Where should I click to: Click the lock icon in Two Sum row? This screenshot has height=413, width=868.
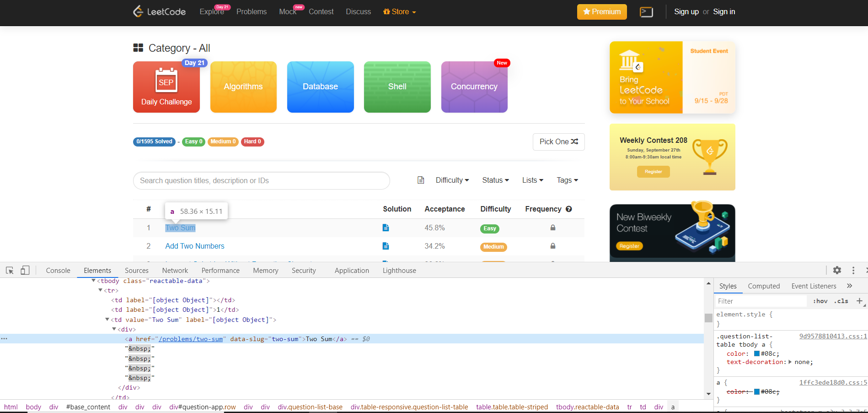553,228
